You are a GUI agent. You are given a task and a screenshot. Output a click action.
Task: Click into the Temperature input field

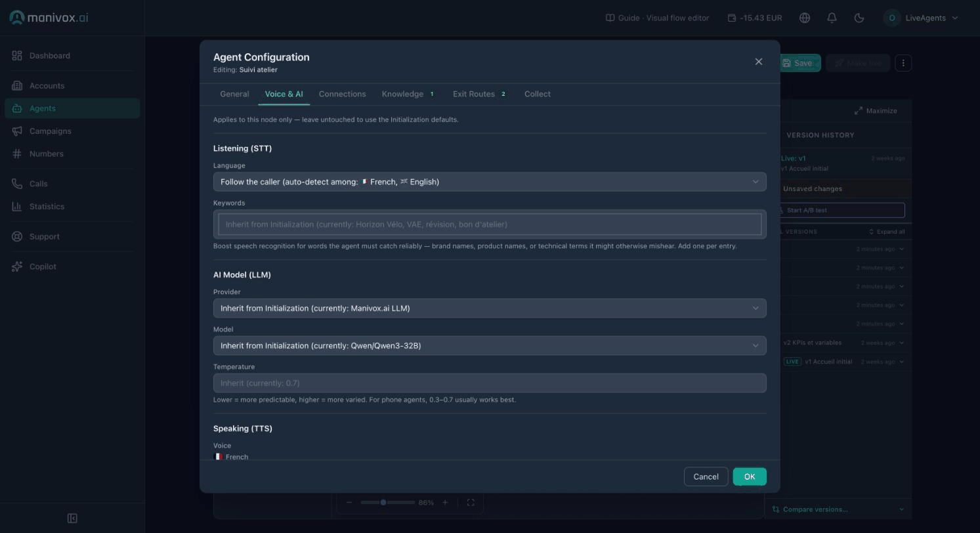pos(490,383)
